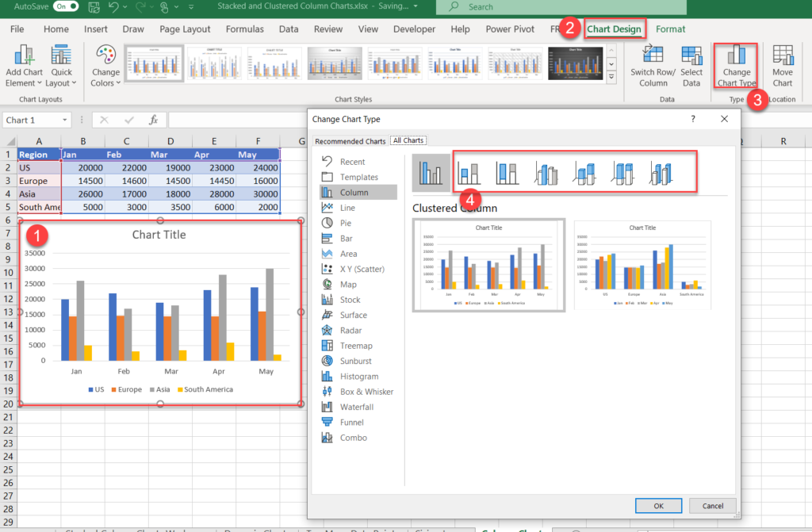The height and width of the screenshot is (532, 812).
Task: Select the Waterfall chart category
Action: click(357, 407)
